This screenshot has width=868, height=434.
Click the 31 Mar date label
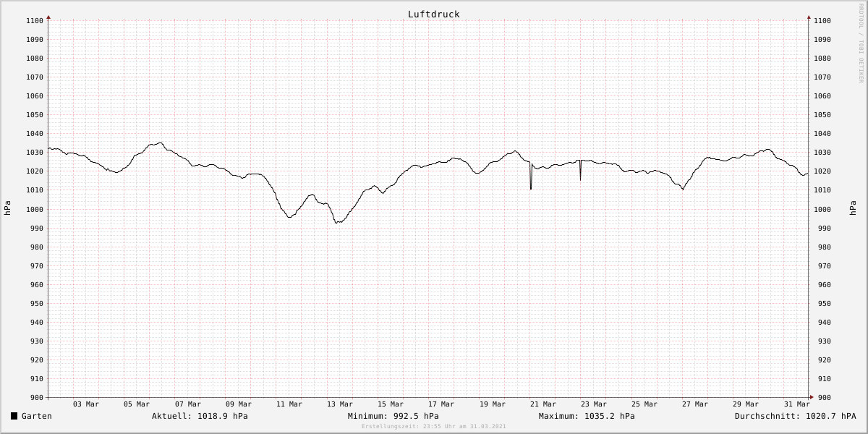[x=797, y=404]
